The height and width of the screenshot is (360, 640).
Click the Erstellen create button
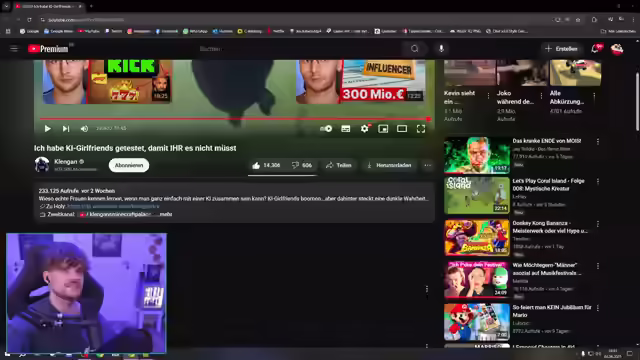(x=562, y=49)
